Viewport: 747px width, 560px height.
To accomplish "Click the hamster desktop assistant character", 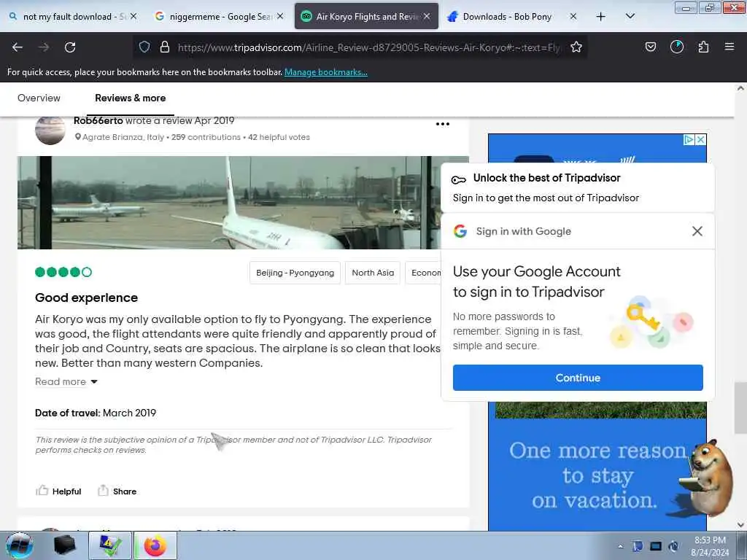I will pos(708,478).
